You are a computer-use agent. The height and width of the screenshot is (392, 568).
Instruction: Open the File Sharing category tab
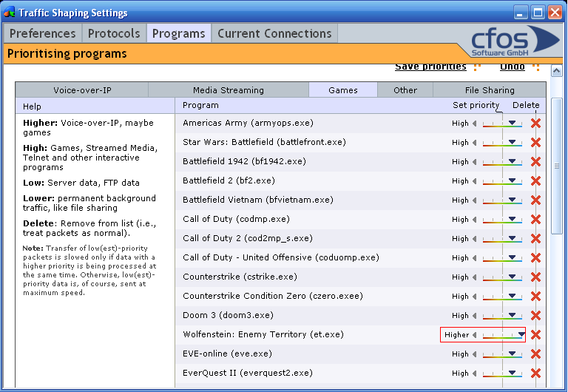489,90
